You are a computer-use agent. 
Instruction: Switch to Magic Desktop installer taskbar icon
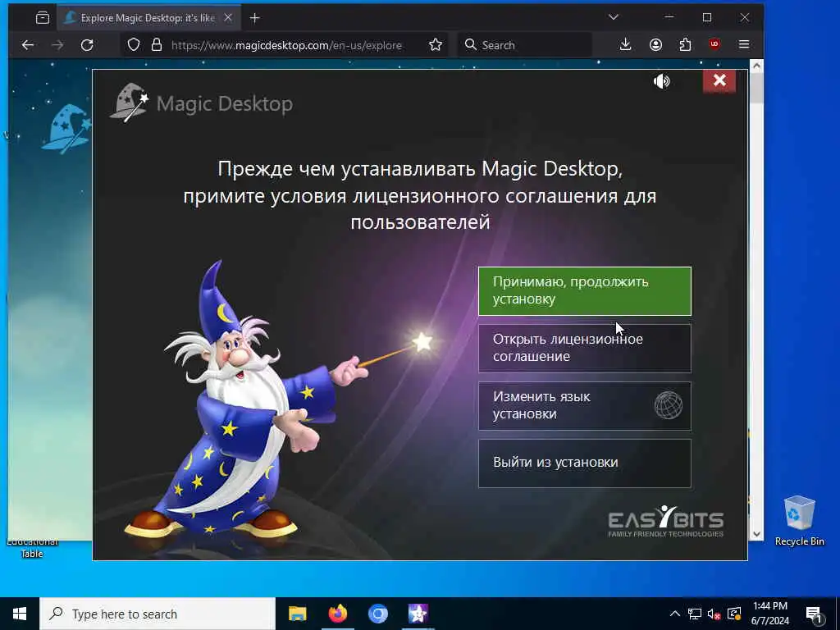(x=418, y=614)
